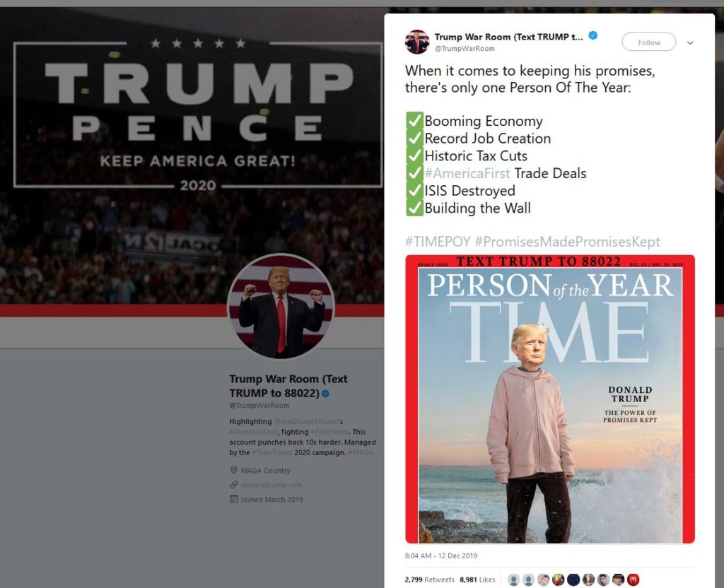Expand the tweet options chevron
Viewport: 724px width, 588px height.
pyautogui.click(x=690, y=43)
